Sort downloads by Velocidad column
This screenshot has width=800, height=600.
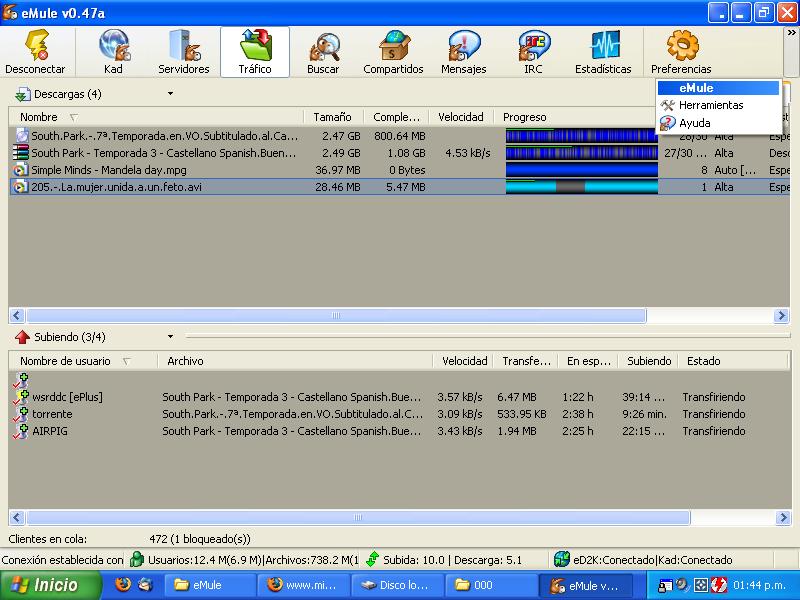tap(461, 117)
